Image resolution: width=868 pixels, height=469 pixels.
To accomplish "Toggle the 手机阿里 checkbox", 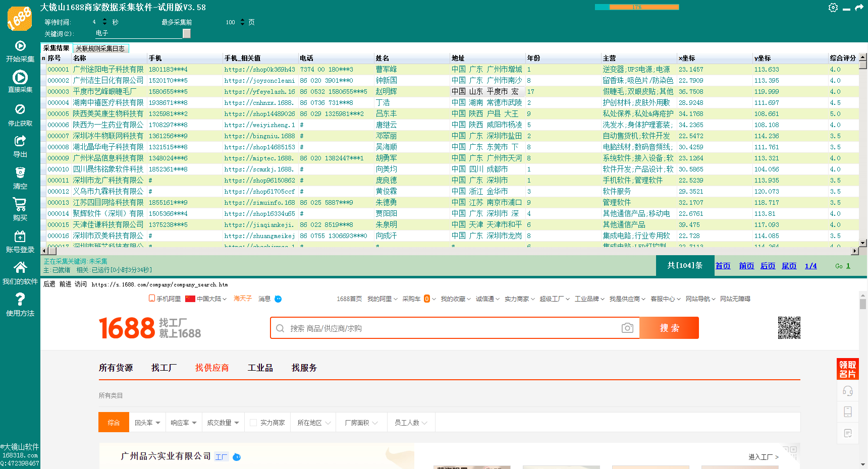I will (x=152, y=299).
